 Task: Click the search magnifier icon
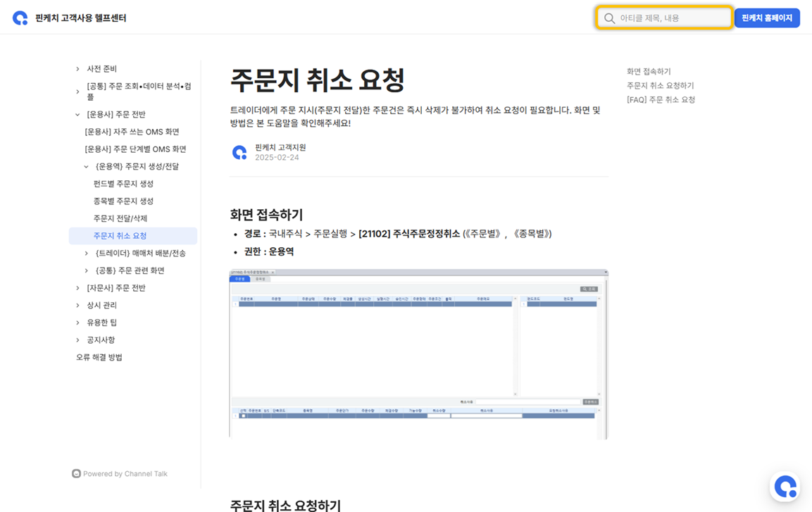609,18
